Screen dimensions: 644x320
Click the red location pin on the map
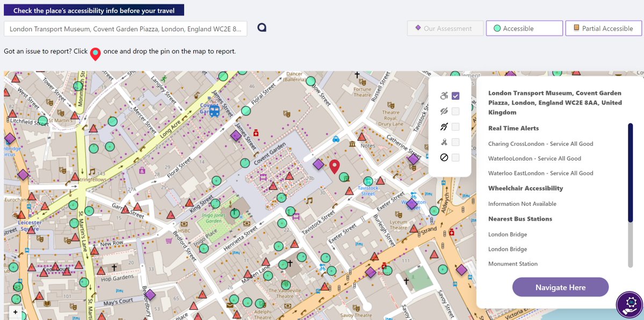pos(335,166)
